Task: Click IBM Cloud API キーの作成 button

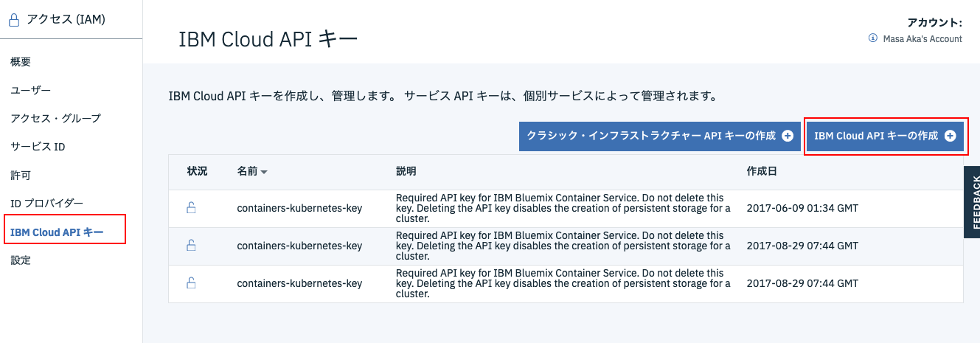Action: pyautogui.click(x=885, y=136)
